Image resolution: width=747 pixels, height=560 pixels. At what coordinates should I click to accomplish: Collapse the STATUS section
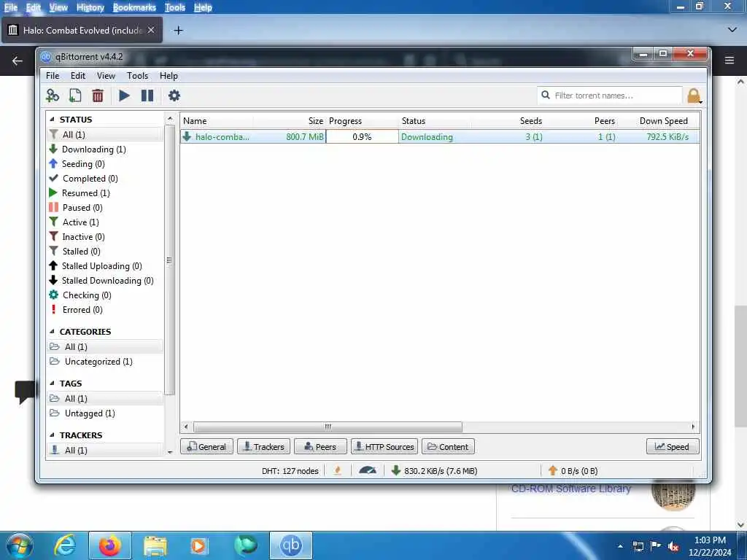pyautogui.click(x=53, y=120)
